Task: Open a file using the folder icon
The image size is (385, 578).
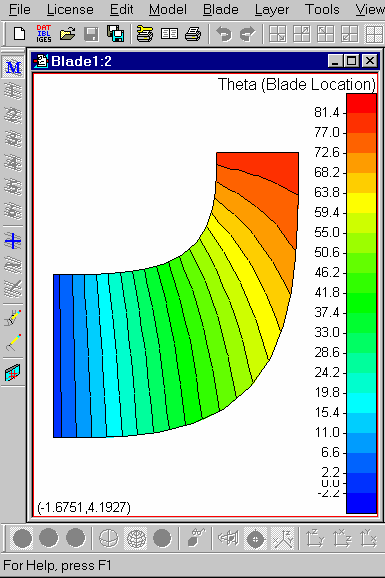Action: [67, 34]
